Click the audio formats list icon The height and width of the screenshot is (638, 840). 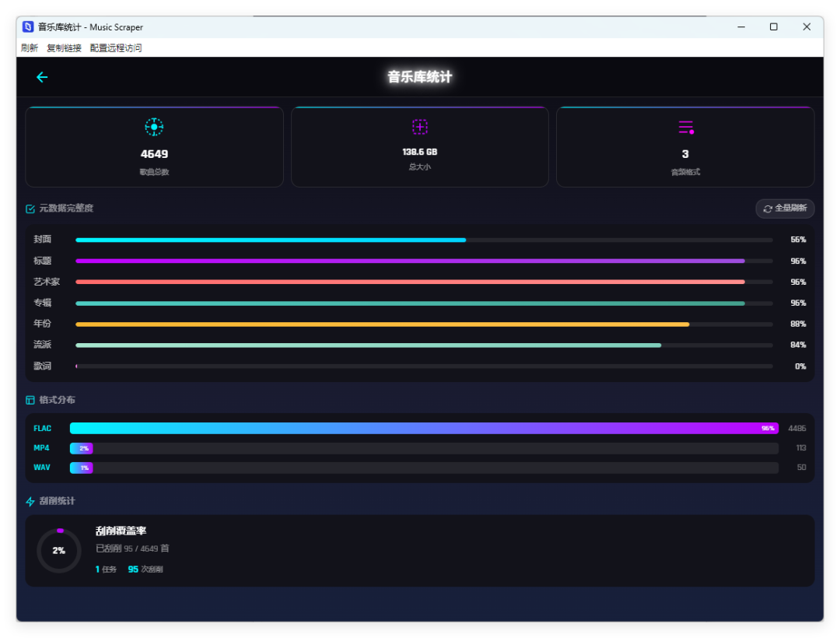(686, 128)
